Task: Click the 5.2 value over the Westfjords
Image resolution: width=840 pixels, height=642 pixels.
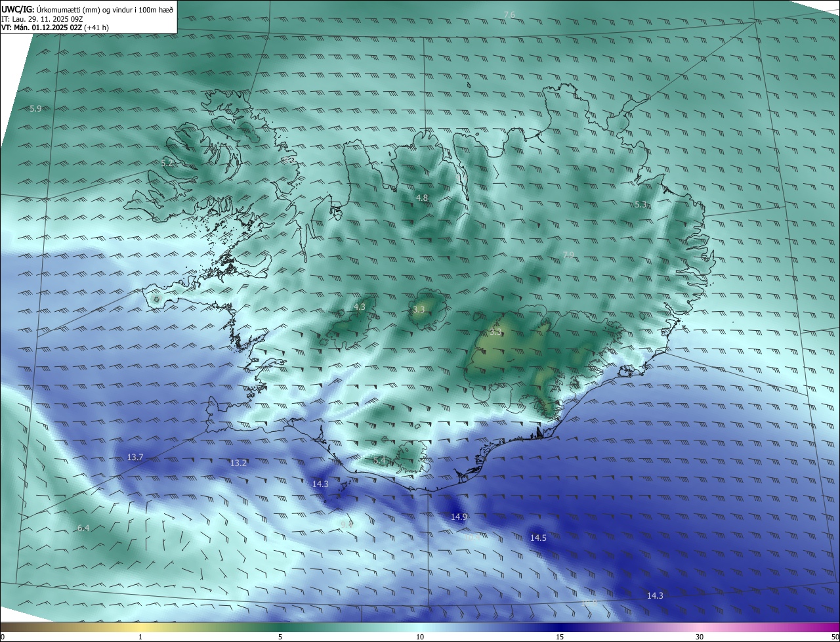Action: (x=167, y=163)
